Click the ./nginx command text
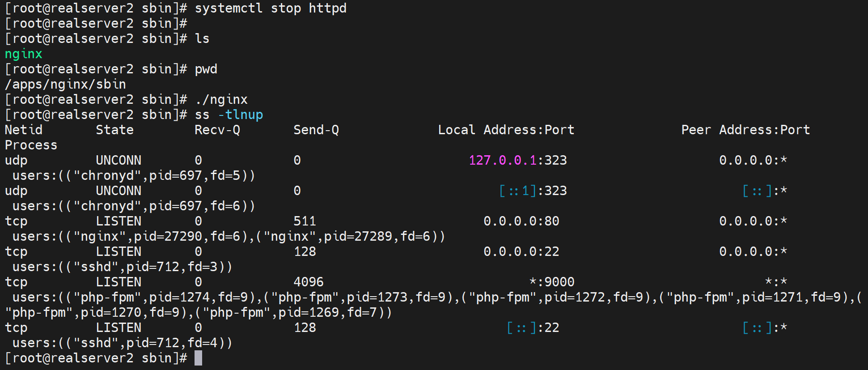 (x=221, y=100)
